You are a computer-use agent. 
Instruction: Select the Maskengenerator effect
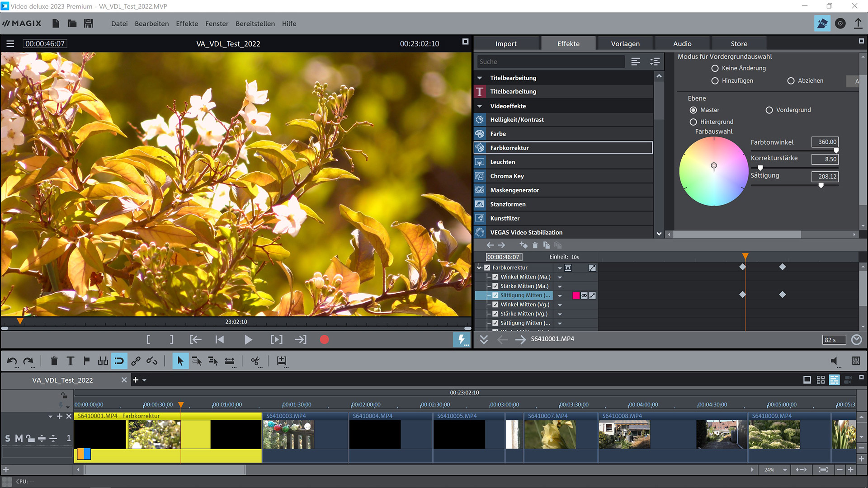pos(514,190)
